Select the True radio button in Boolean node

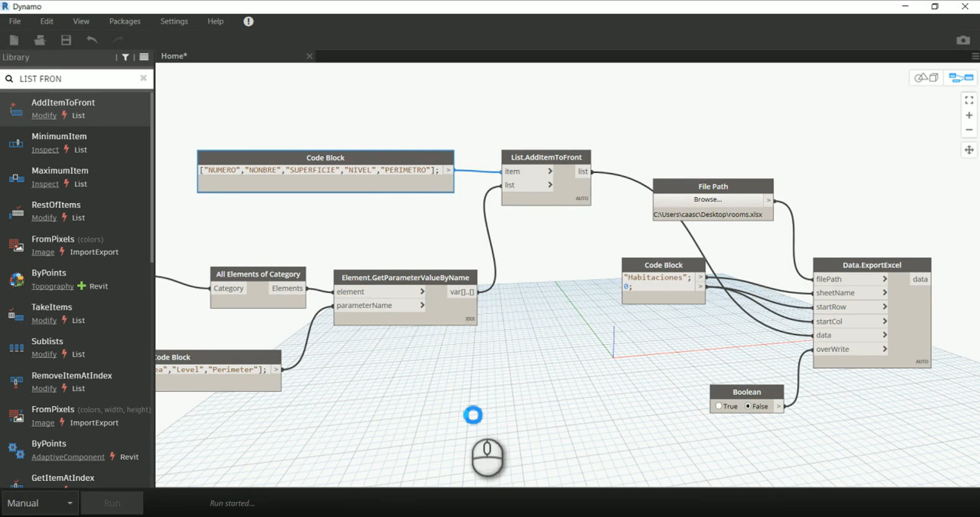tap(719, 406)
